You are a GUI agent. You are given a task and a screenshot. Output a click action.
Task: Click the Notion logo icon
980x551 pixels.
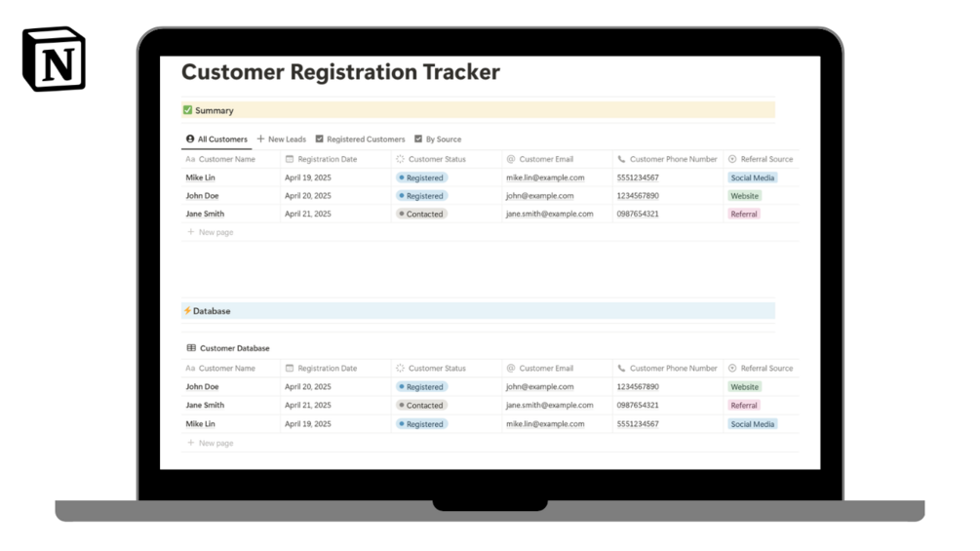tap(54, 59)
